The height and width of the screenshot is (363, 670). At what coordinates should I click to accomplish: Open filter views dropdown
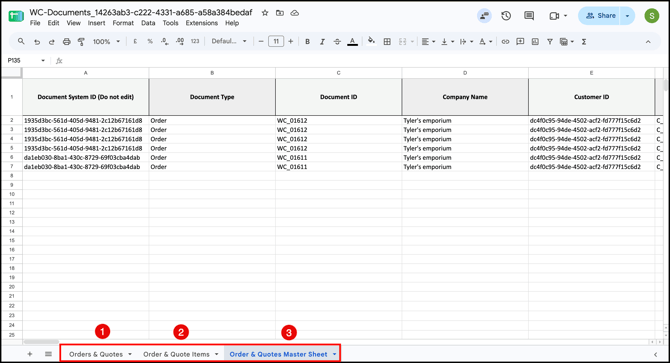[x=567, y=41]
